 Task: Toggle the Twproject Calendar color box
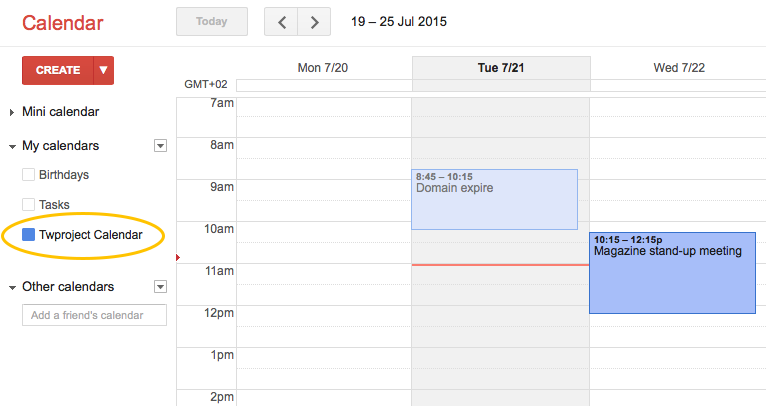pos(28,235)
